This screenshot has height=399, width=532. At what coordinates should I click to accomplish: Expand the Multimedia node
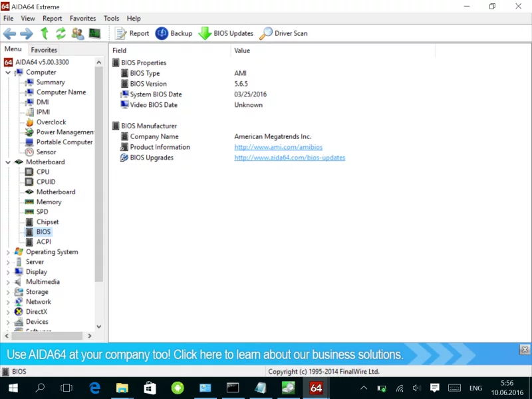[8, 282]
